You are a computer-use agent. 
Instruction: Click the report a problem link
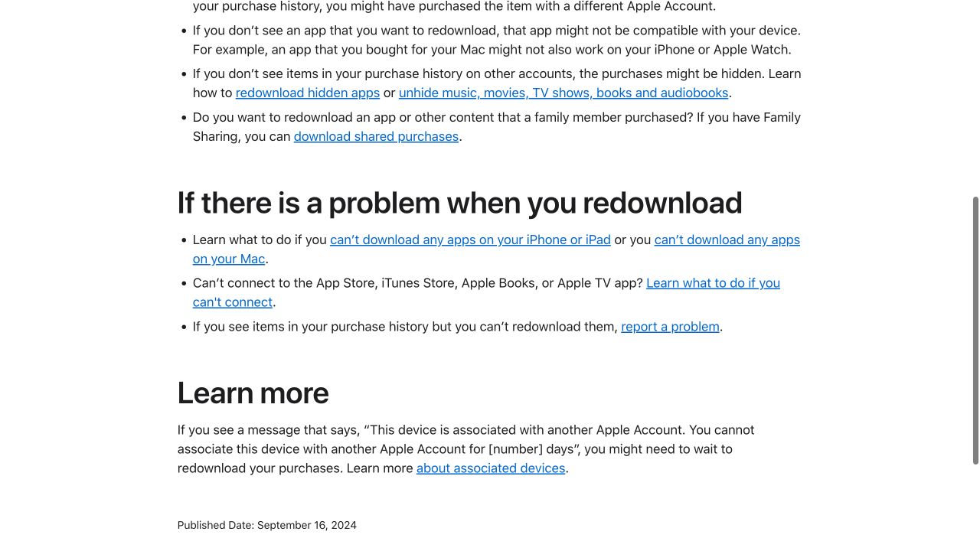[x=670, y=327]
